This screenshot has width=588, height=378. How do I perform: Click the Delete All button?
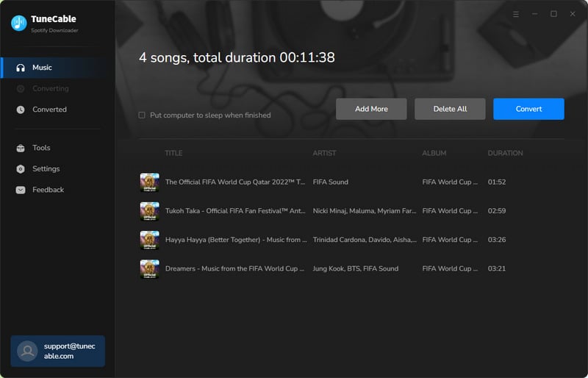coord(450,109)
